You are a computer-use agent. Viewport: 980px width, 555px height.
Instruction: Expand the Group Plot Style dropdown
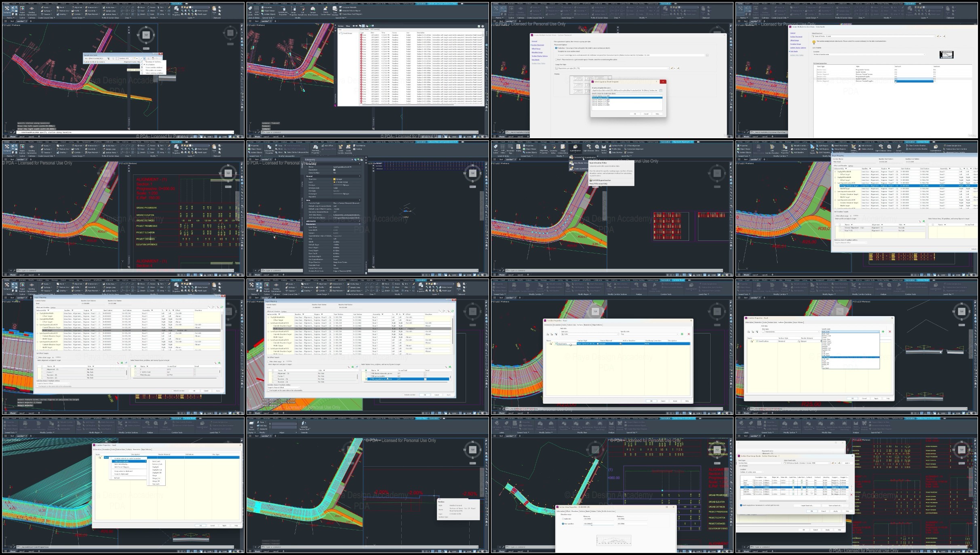pos(668,68)
